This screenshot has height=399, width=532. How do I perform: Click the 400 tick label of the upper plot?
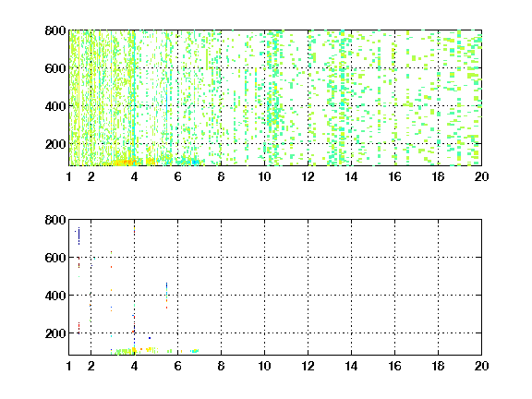(55, 106)
